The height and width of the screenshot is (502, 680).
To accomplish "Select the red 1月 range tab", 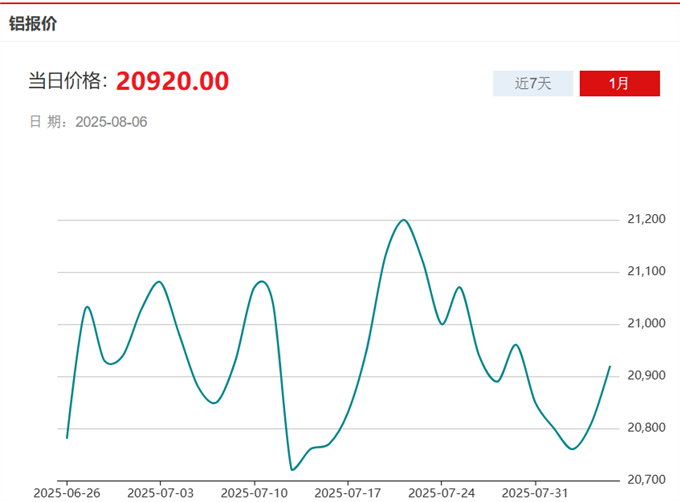I will point(619,84).
